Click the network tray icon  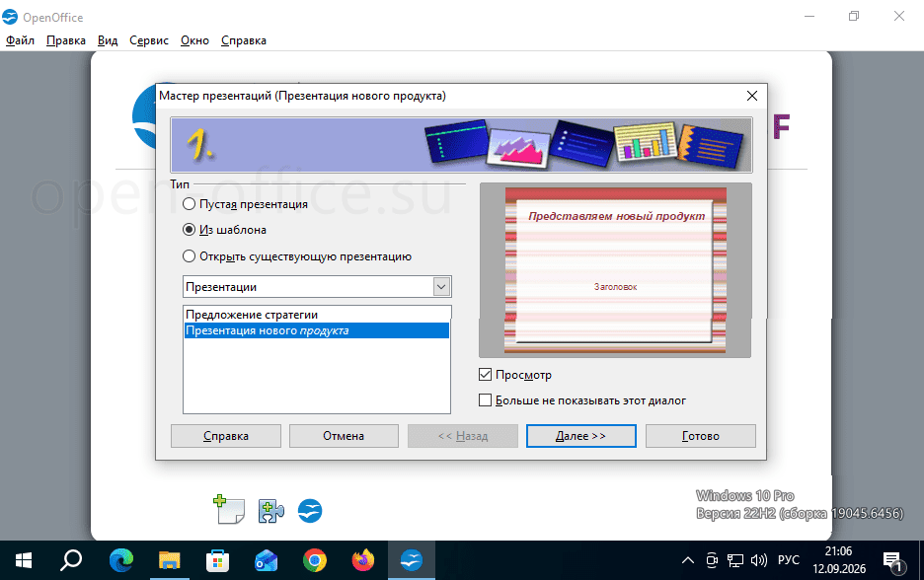734,560
